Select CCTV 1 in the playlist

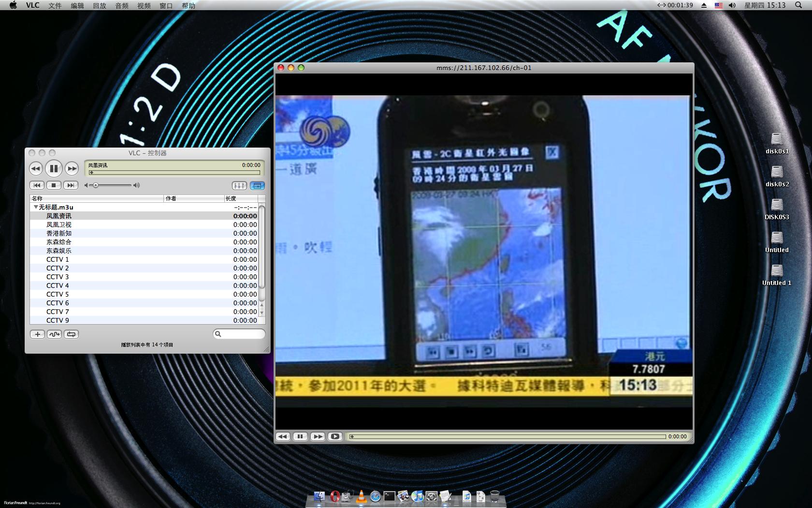coord(144,259)
